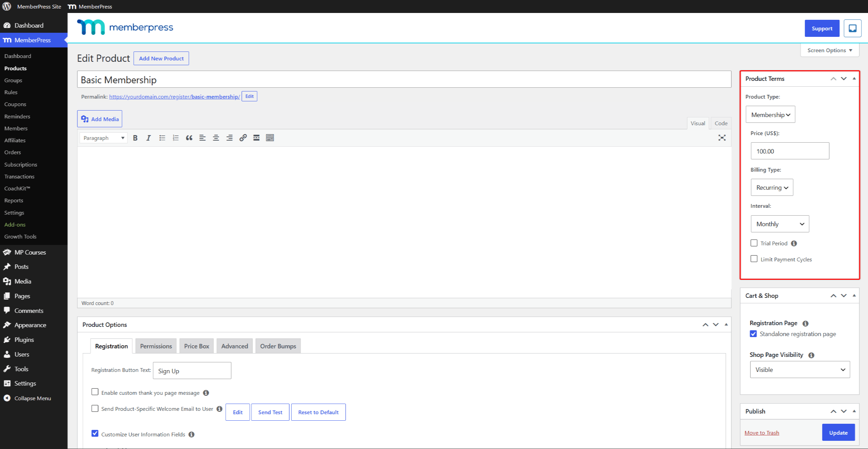868x449 pixels.
Task: Show info for Product-Specific Welcome Email
Action: point(219,409)
